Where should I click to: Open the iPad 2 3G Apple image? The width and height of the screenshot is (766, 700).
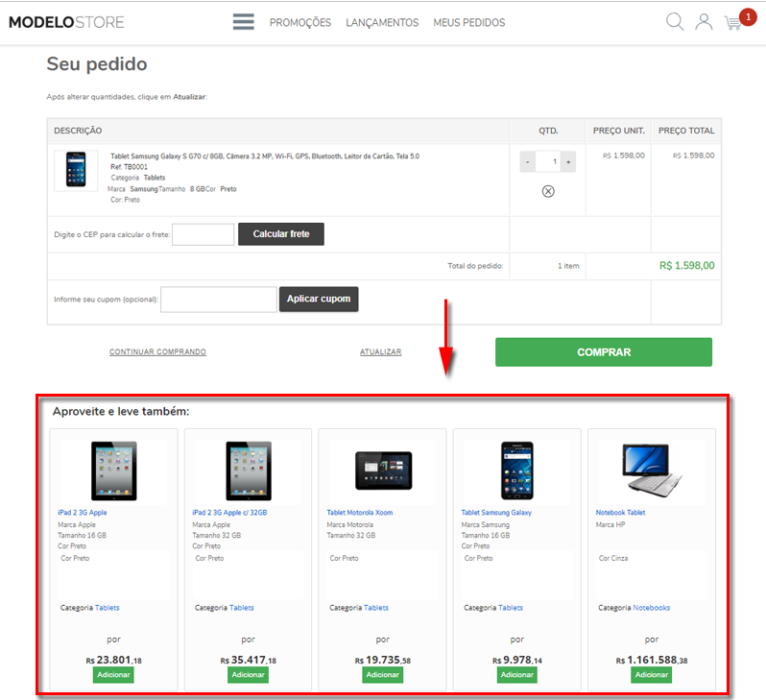114,471
